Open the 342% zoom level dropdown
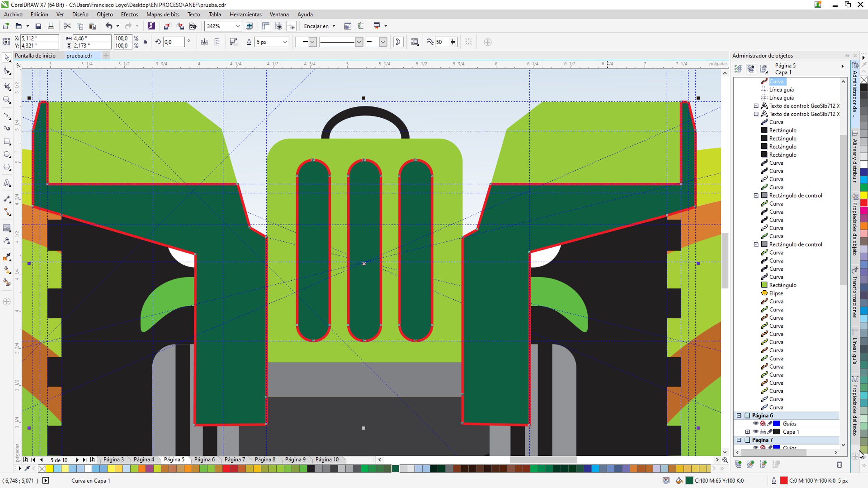 238,26
